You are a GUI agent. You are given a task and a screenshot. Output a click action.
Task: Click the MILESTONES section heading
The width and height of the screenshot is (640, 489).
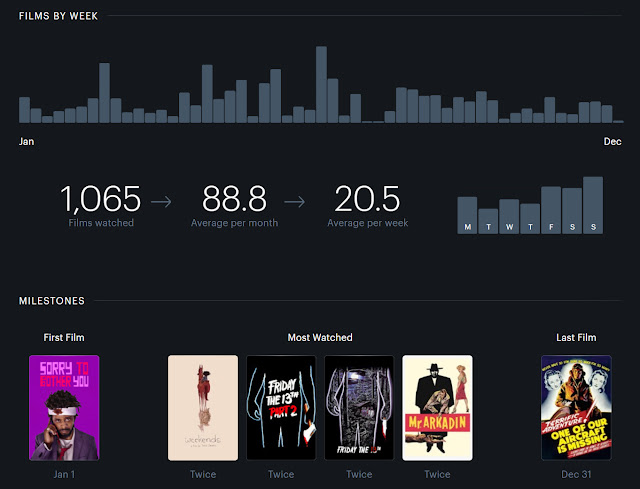point(52,301)
